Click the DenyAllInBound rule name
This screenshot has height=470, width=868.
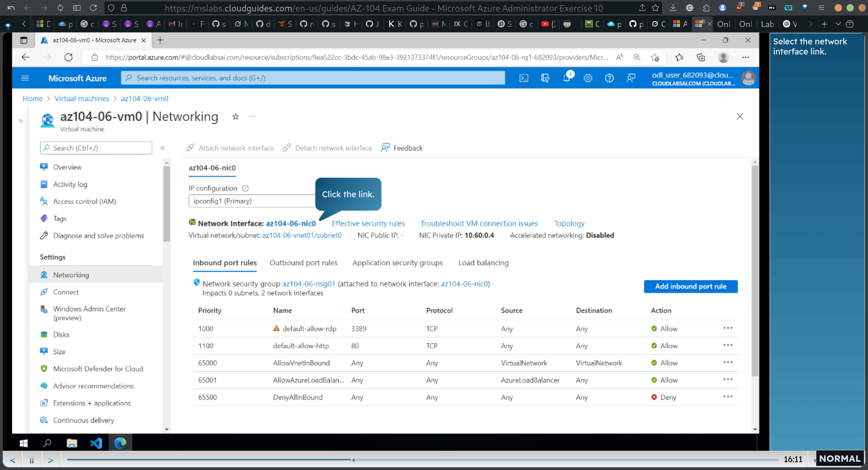[298, 397]
